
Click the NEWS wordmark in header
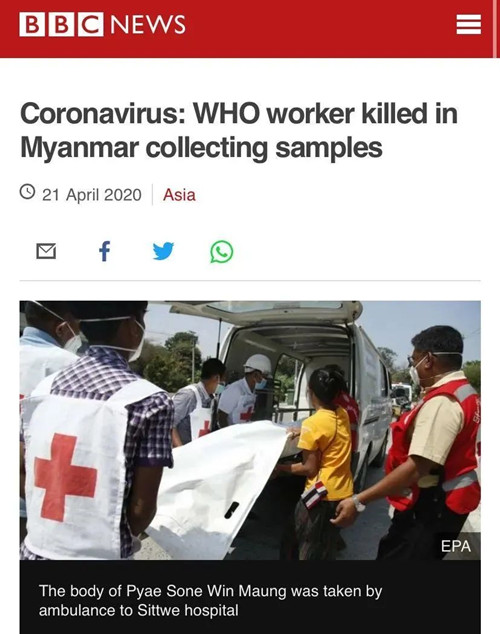click(x=148, y=25)
